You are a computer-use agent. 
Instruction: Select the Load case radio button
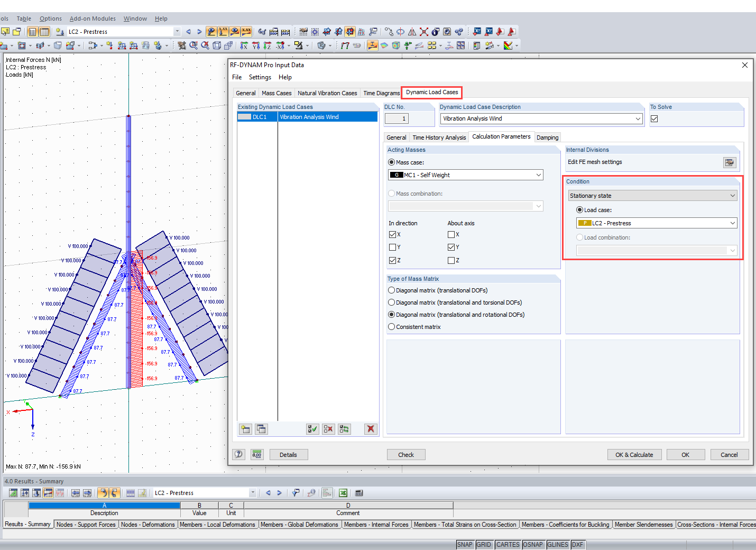click(579, 210)
